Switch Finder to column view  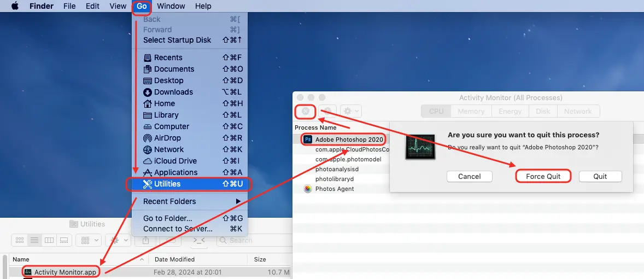point(49,240)
